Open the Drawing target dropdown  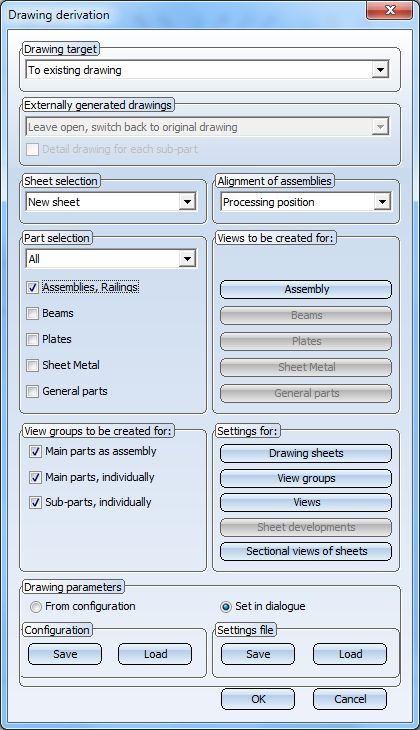[x=208, y=70]
